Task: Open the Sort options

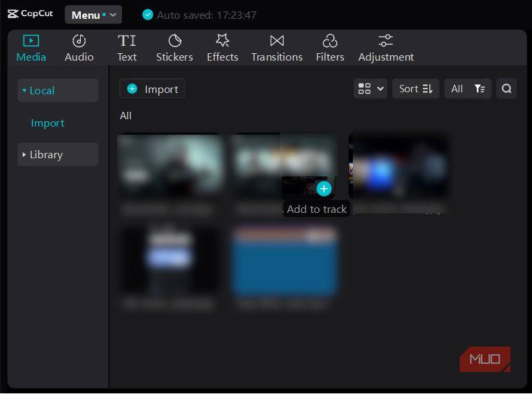Action: tap(415, 89)
